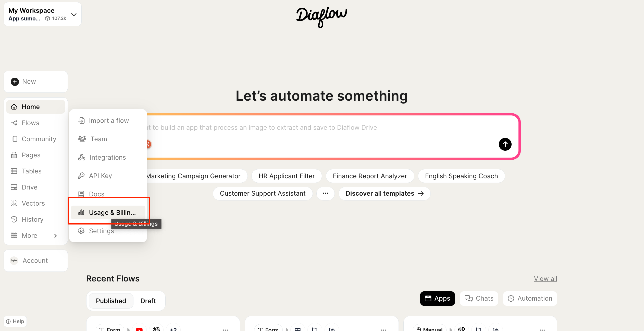The width and height of the screenshot is (644, 331).
Task: Show more template suggestions ellipsis
Action: pos(325,193)
